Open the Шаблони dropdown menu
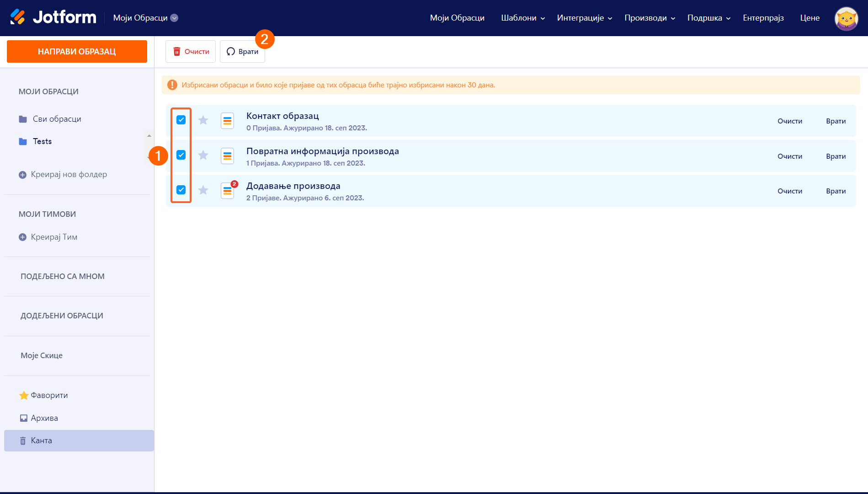The width and height of the screenshot is (868, 494). pos(523,18)
